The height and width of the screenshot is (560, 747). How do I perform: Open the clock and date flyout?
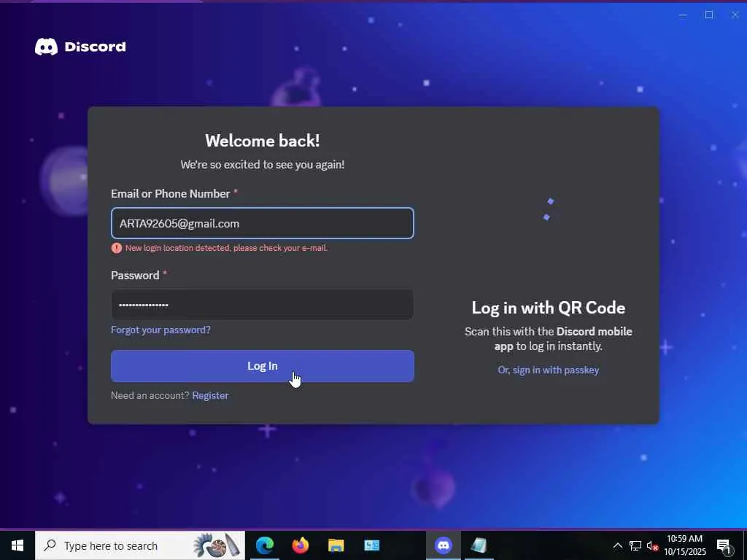(684, 545)
